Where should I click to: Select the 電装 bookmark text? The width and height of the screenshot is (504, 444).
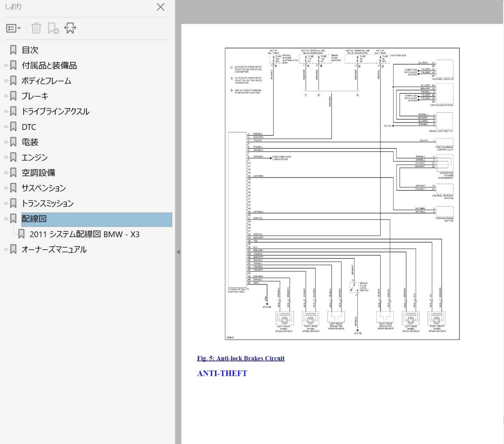[30, 142]
